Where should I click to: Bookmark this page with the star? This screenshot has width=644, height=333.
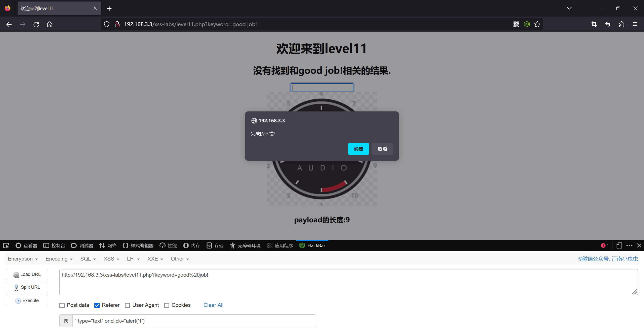537,24
